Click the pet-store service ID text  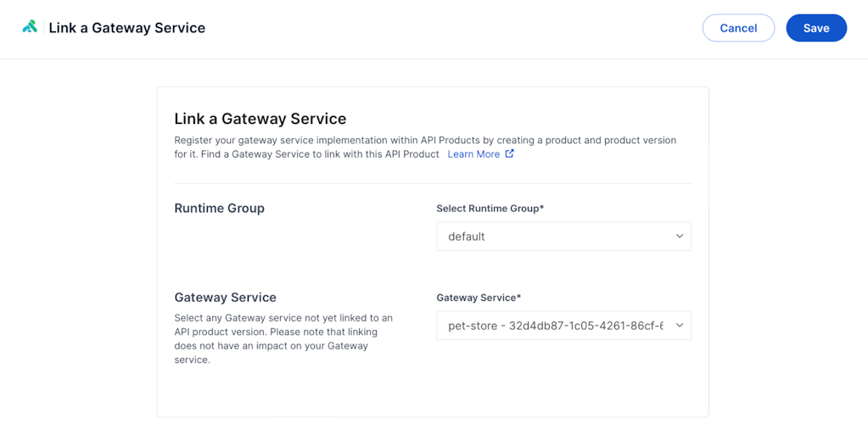click(x=585, y=326)
